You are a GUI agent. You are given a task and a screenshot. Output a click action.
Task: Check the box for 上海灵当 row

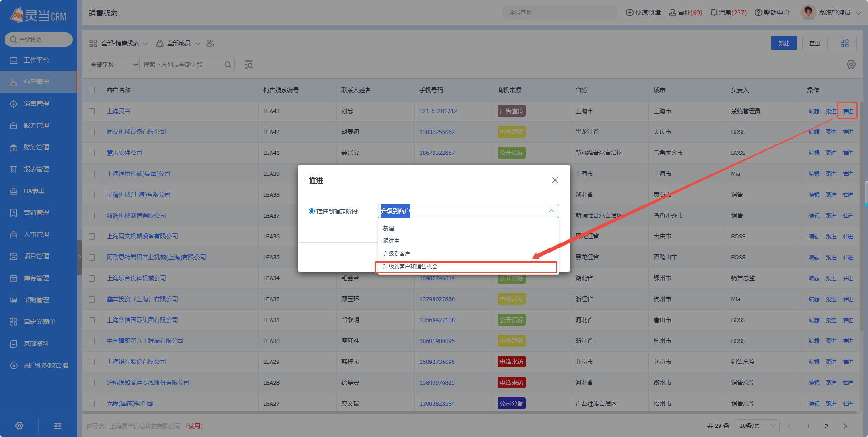(92, 111)
